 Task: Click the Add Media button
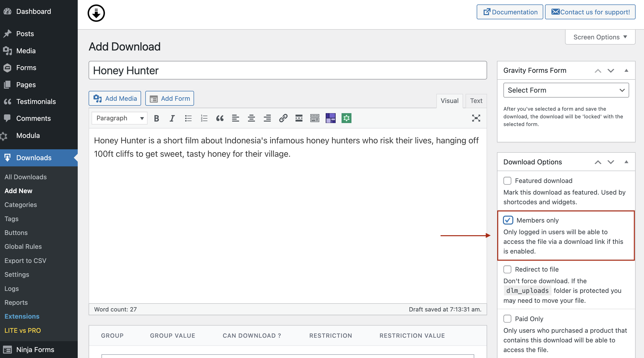[x=115, y=98]
